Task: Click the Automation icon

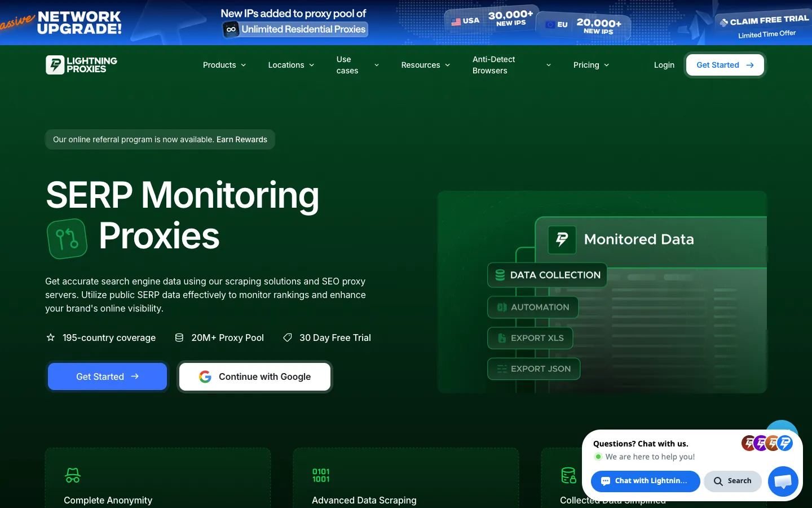Action: click(x=502, y=307)
